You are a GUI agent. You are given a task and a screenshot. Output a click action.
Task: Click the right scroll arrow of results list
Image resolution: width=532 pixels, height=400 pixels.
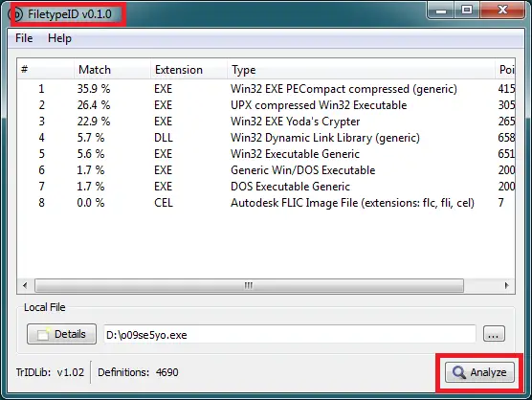point(506,285)
